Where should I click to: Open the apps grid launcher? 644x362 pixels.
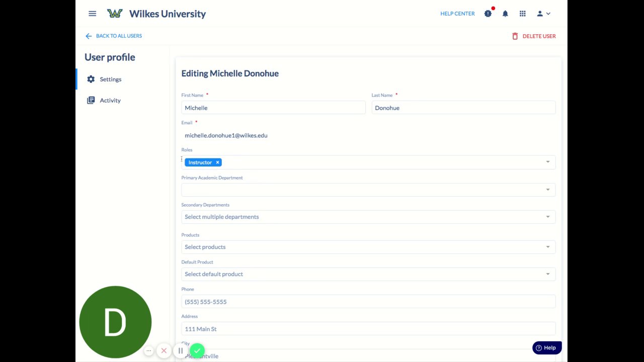(523, 14)
